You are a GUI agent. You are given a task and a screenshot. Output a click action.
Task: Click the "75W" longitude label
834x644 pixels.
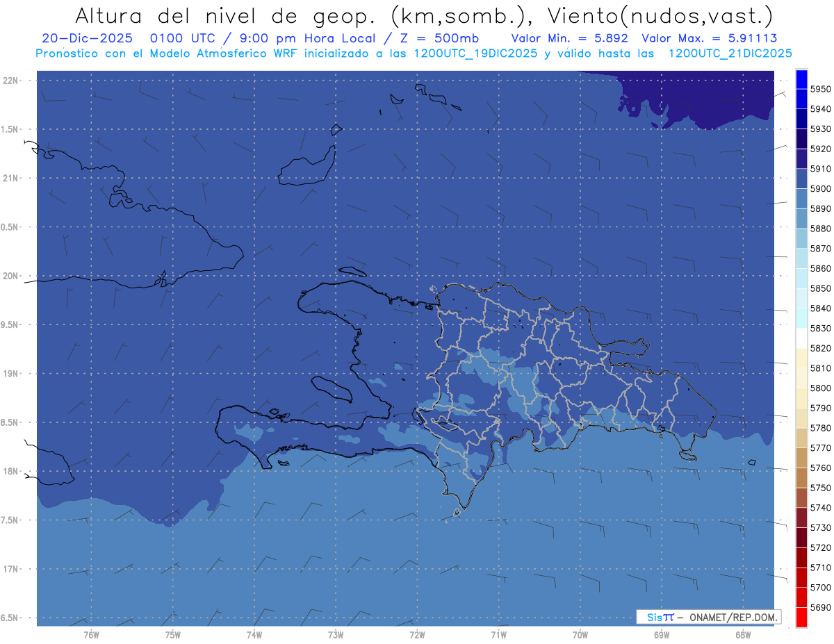[x=172, y=634]
